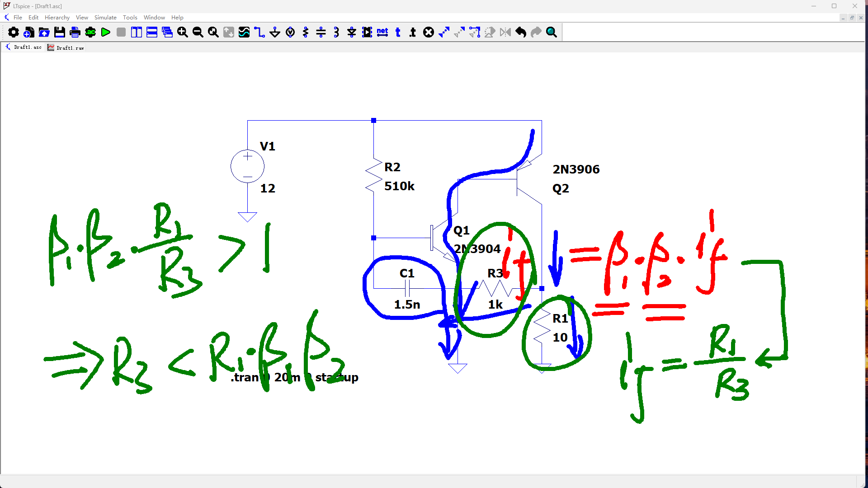Click the save disk icon
Image resolution: width=868 pixels, height=488 pixels.
click(60, 32)
